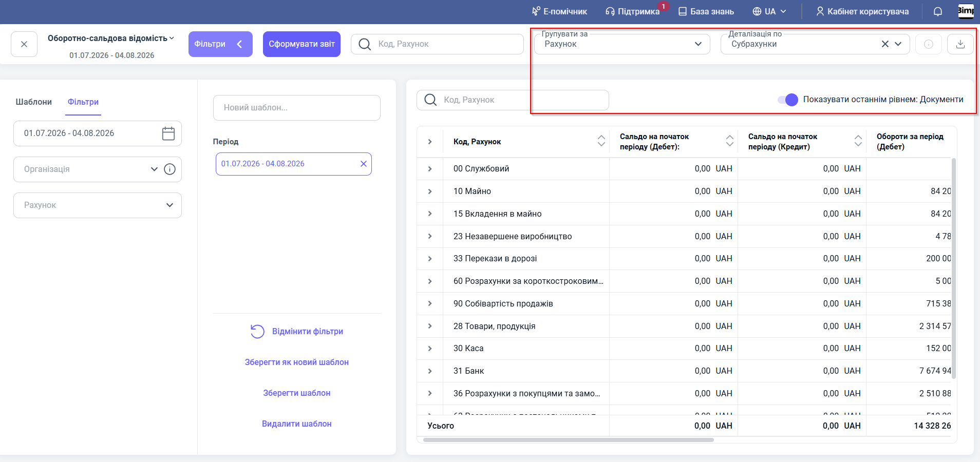Clear the Період date value
Viewport: 980px width, 462px height.
pos(364,164)
